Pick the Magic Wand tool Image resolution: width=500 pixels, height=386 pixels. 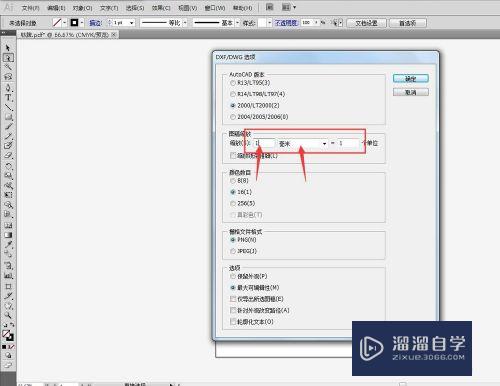[8, 67]
